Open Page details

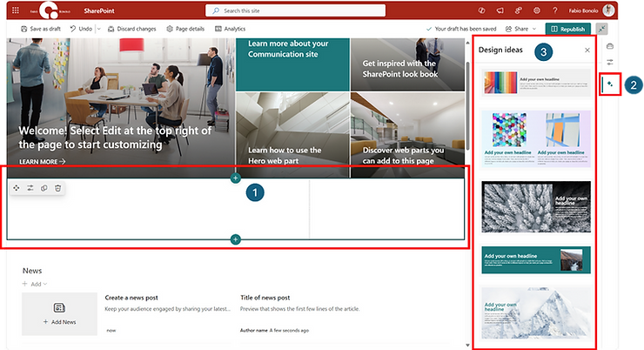pyautogui.click(x=185, y=29)
